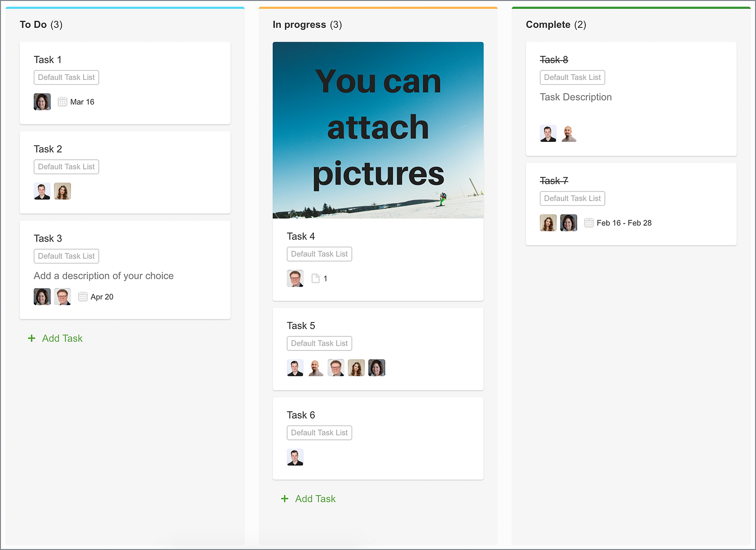Click the calendar icon on Task 7
The width and height of the screenshot is (756, 550).
(589, 222)
